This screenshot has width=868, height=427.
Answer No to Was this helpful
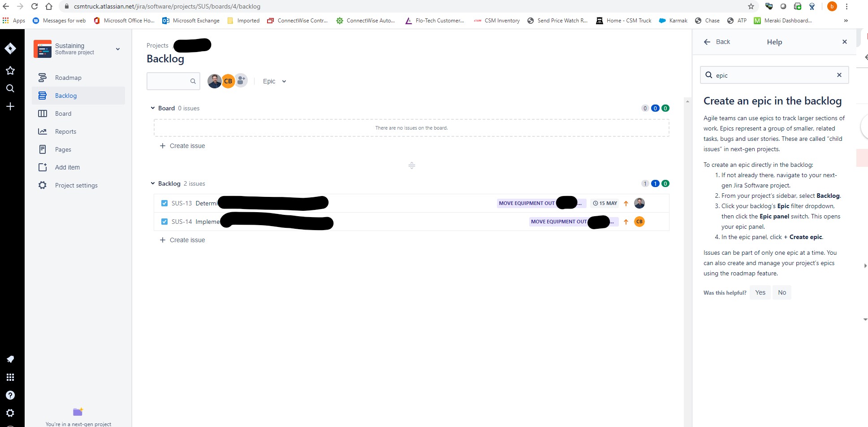point(782,292)
